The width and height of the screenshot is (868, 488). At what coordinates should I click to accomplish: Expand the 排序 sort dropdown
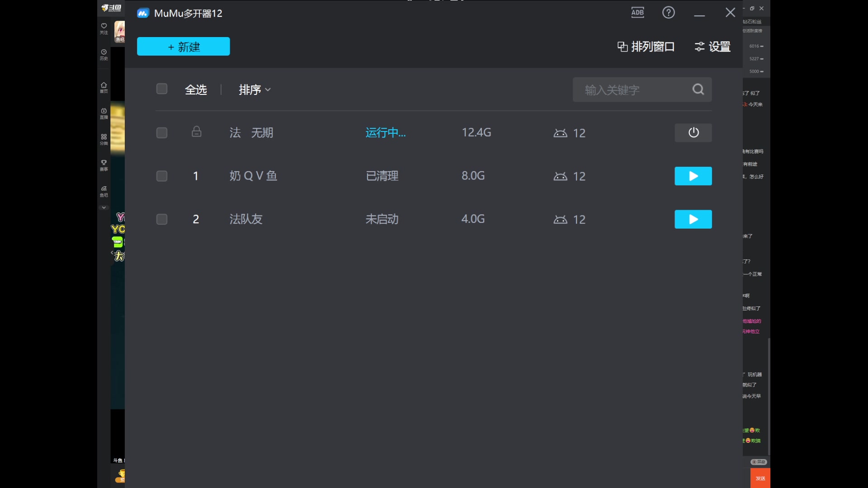pyautogui.click(x=255, y=89)
